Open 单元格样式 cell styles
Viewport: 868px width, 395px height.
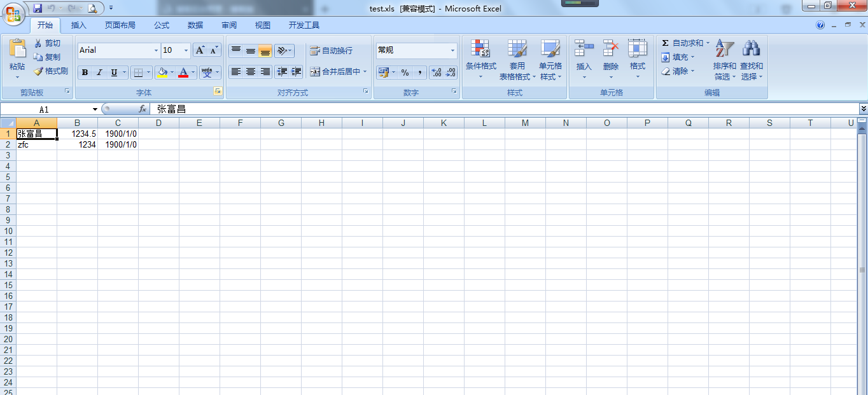coord(550,60)
